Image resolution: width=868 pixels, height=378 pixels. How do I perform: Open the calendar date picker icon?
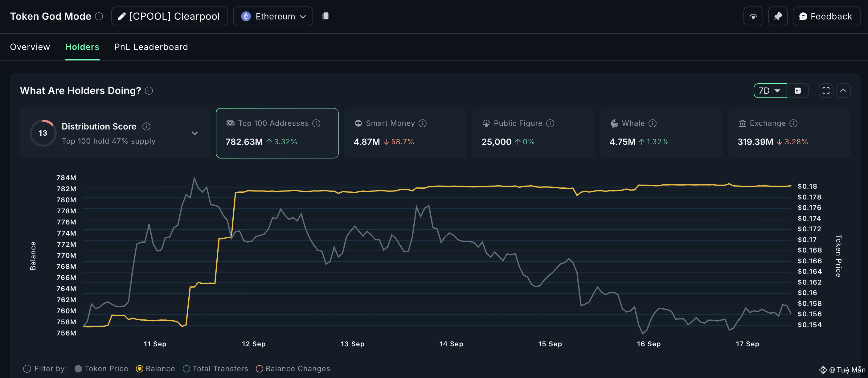coord(797,91)
